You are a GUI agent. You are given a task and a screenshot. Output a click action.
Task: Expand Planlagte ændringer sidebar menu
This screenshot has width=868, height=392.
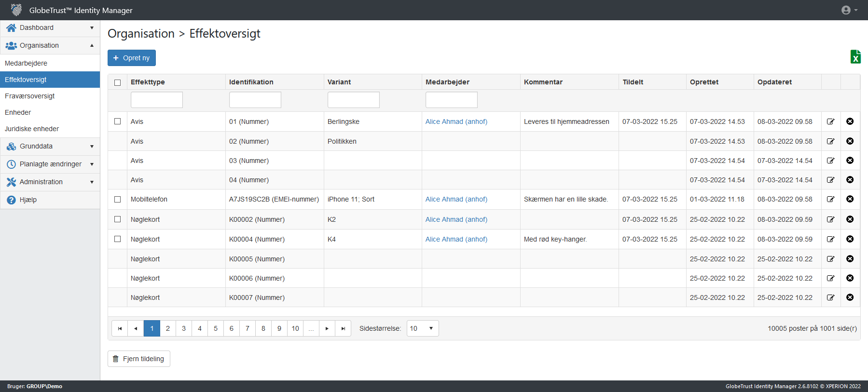50,164
